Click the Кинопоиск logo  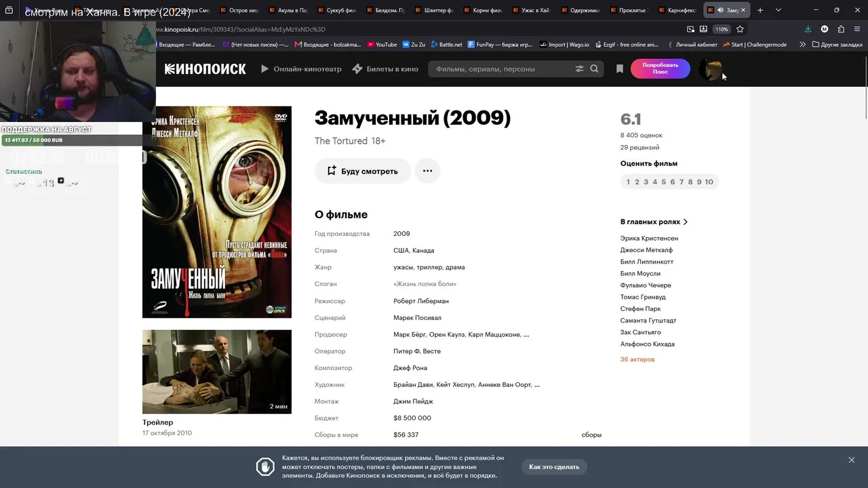(205, 69)
